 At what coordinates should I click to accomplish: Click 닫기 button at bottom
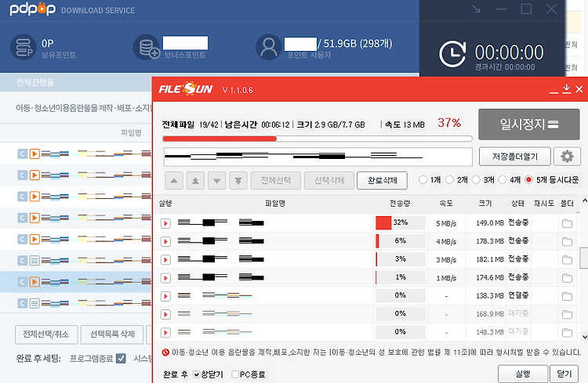click(564, 374)
